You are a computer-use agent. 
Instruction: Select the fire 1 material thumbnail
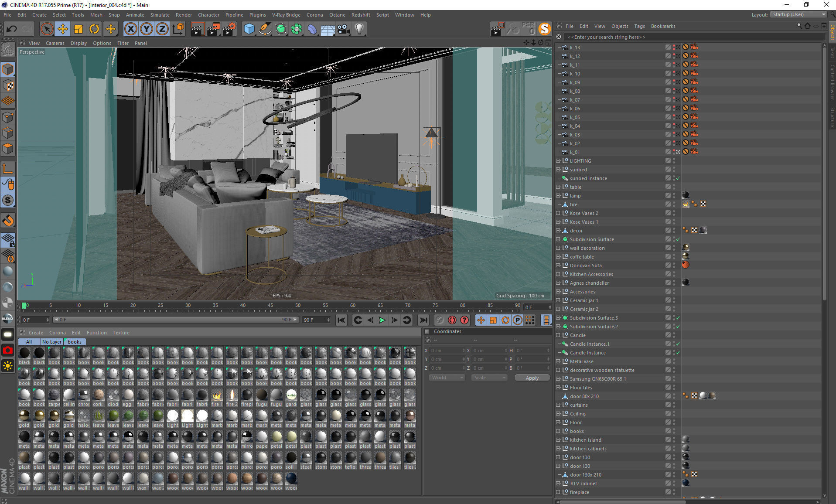point(217,398)
